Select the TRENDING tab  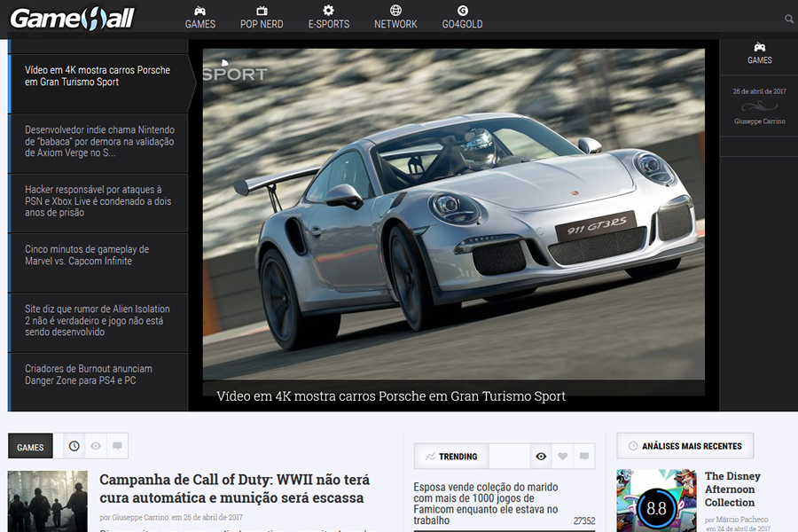pos(451,456)
